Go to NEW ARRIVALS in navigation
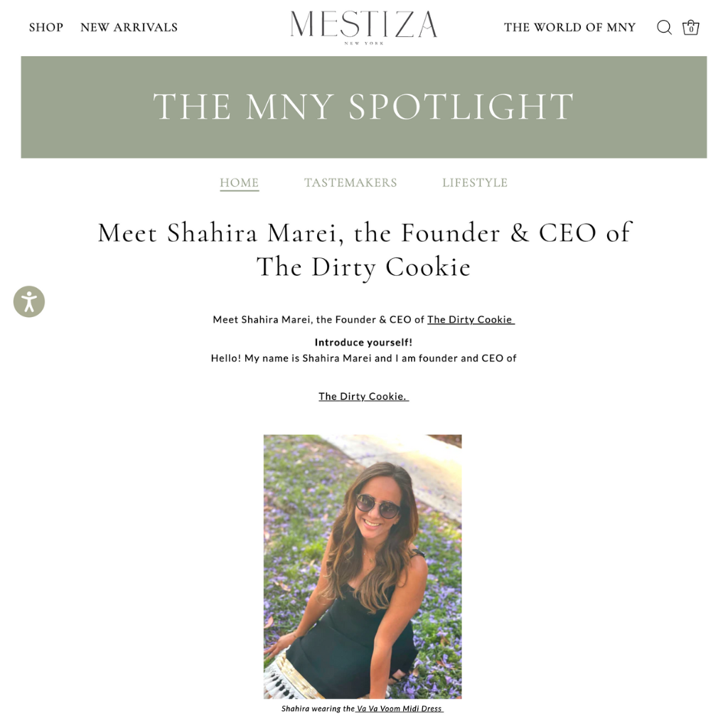 (x=129, y=28)
